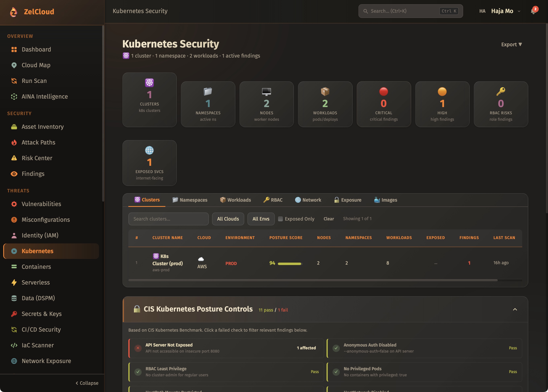This screenshot has width=548, height=392.
Task: Open the All Clouds filter dropdown
Action: click(x=228, y=219)
